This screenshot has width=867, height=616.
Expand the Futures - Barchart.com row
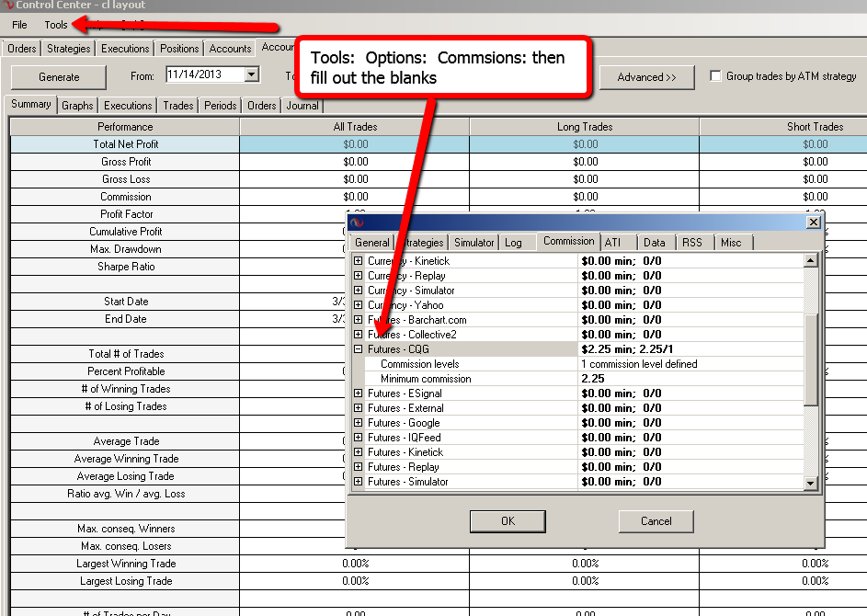click(359, 320)
